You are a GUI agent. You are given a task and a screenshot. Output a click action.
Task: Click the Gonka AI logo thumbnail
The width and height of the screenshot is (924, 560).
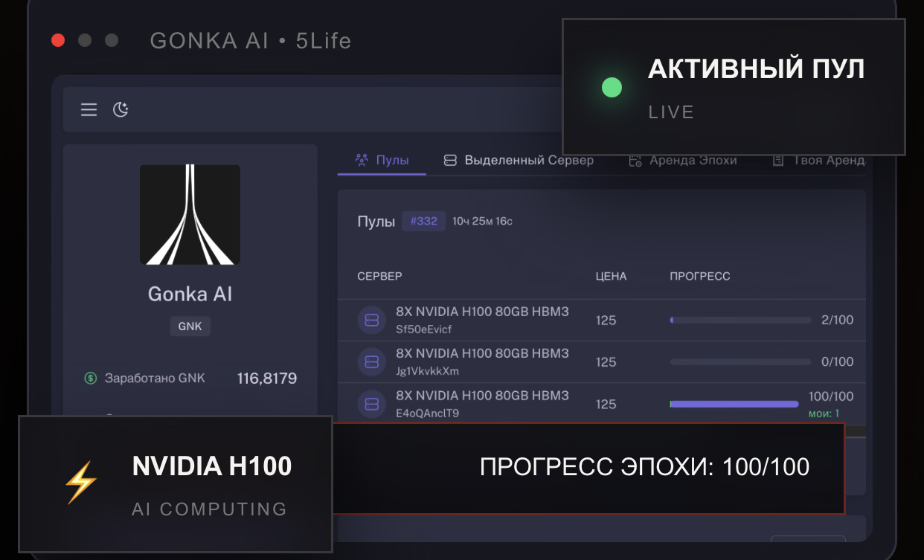click(x=190, y=214)
